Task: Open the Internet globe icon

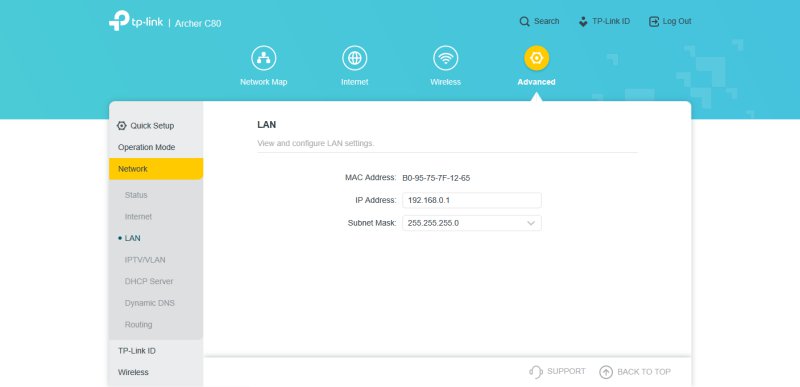Action: 355,58
